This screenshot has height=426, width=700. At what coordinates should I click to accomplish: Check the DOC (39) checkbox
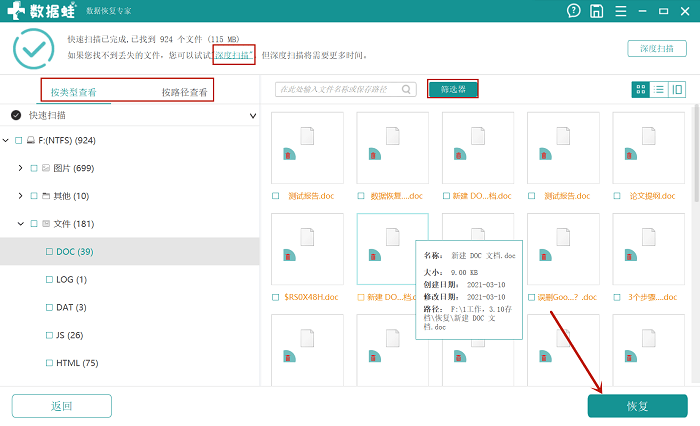[48, 252]
